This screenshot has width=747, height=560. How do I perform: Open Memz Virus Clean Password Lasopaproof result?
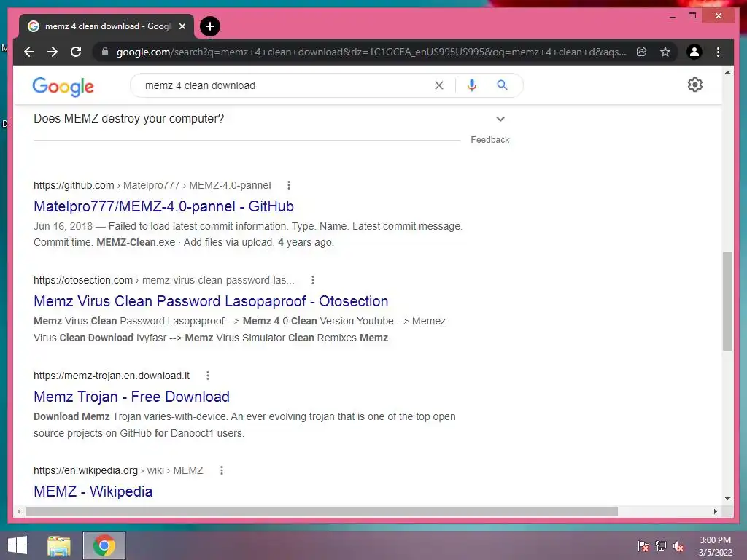[x=211, y=301]
